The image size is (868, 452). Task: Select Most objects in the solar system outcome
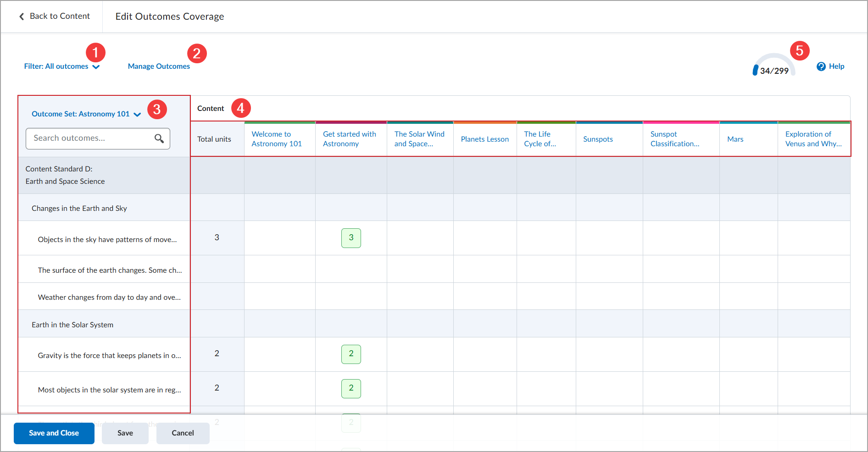click(x=104, y=390)
